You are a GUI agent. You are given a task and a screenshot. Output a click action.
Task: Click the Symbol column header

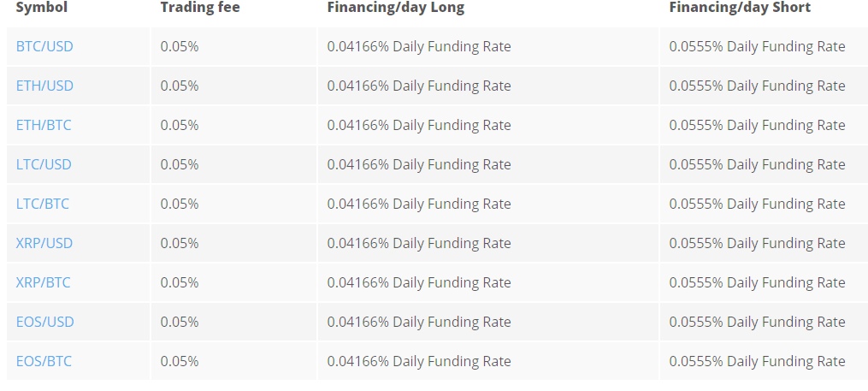[41, 8]
